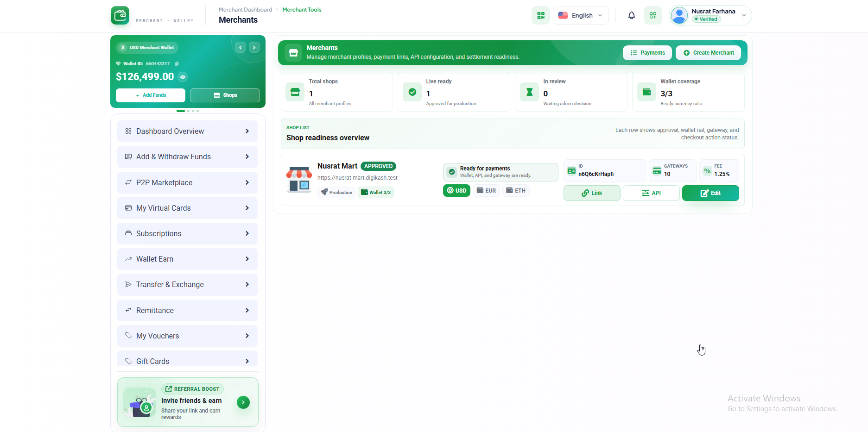Click the Live ready checkmark icon
This screenshot has width=868, height=432.
click(x=412, y=92)
